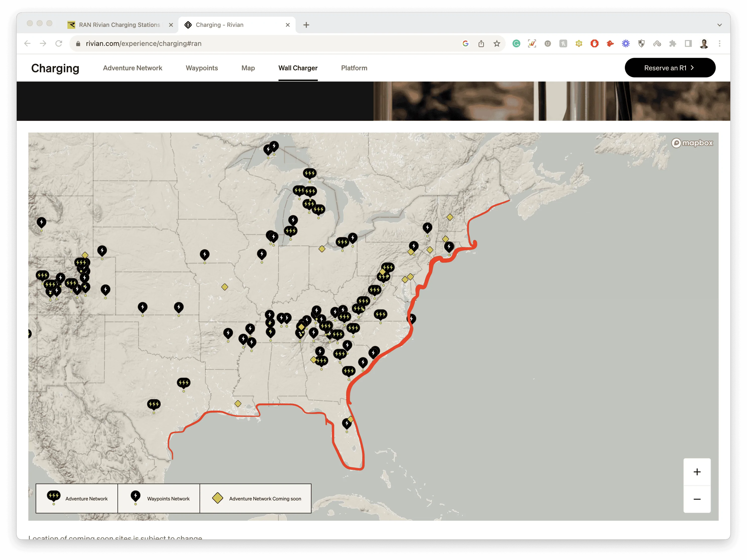Click the coming soon diamond in Vermont
The width and height of the screenshot is (747, 560).
[450, 217]
